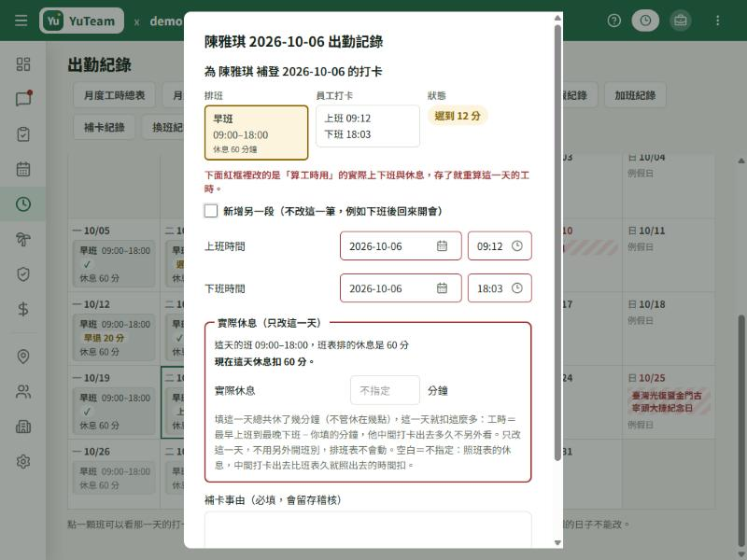Click the 遲到 12 分 status badge
Screen dimensions: 747x560
pyautogui.click(x=458, y=116)
